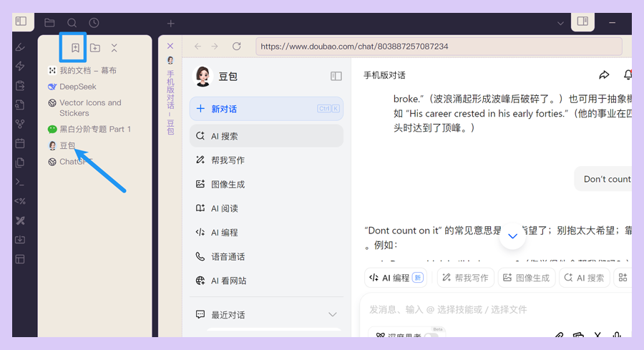The height and width of the screenshot is (350, 644).
Task: Click the copy files ribbon icon
Action: tap(20, 162)
